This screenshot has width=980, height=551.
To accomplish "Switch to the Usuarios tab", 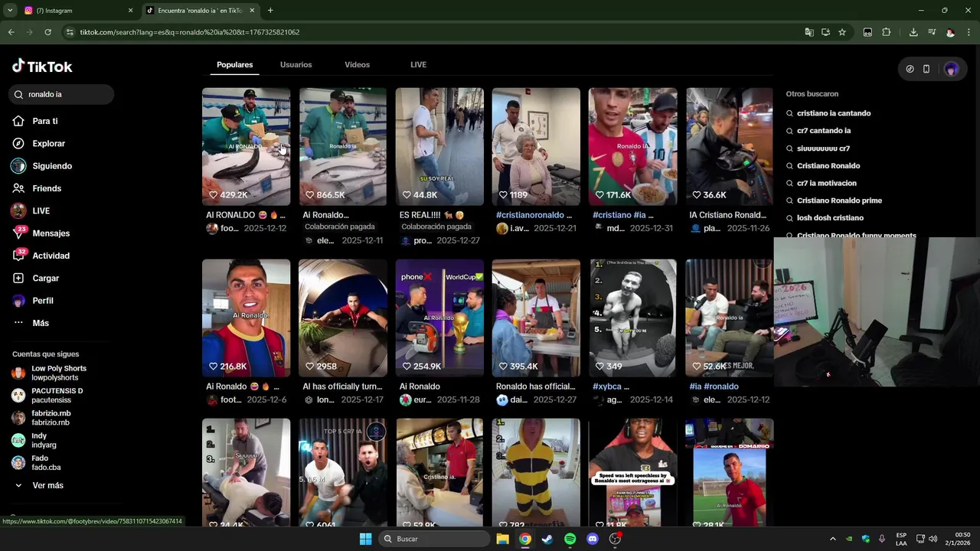I will click(x=296, y=65).
